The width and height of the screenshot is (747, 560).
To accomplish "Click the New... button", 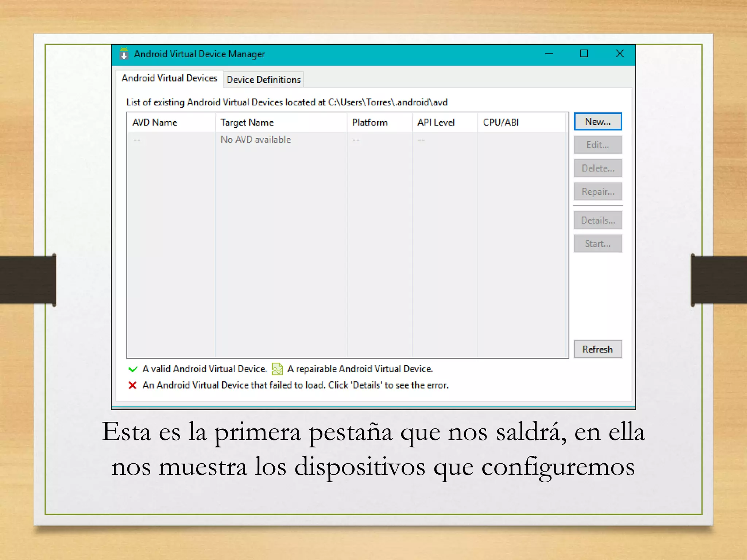I will pos(597,122).
